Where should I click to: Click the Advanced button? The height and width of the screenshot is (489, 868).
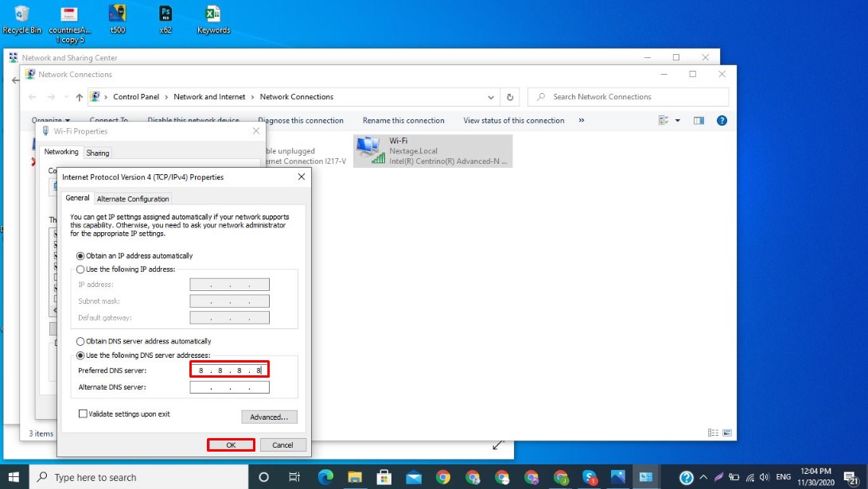tap(269, 416)
